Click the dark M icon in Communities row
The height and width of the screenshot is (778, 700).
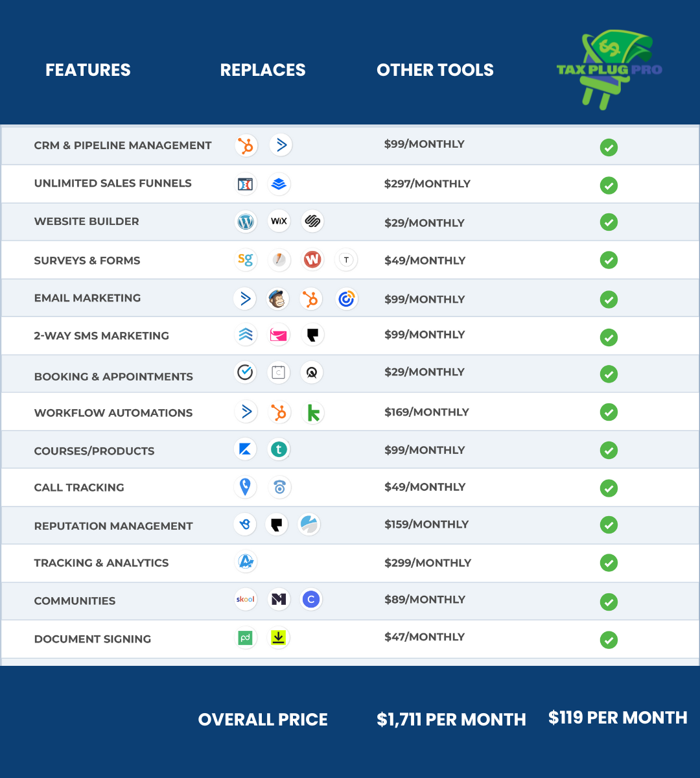pos(279,599)
